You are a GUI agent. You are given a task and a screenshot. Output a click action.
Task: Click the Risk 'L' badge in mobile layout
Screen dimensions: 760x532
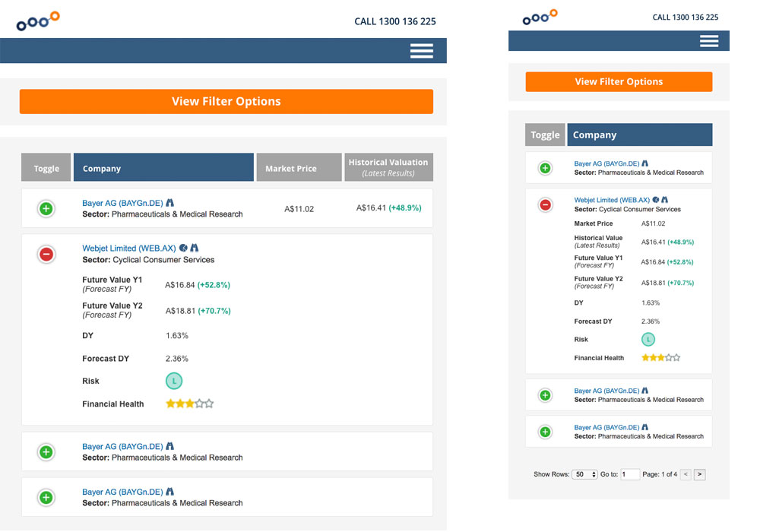click(x=648, y=339)
